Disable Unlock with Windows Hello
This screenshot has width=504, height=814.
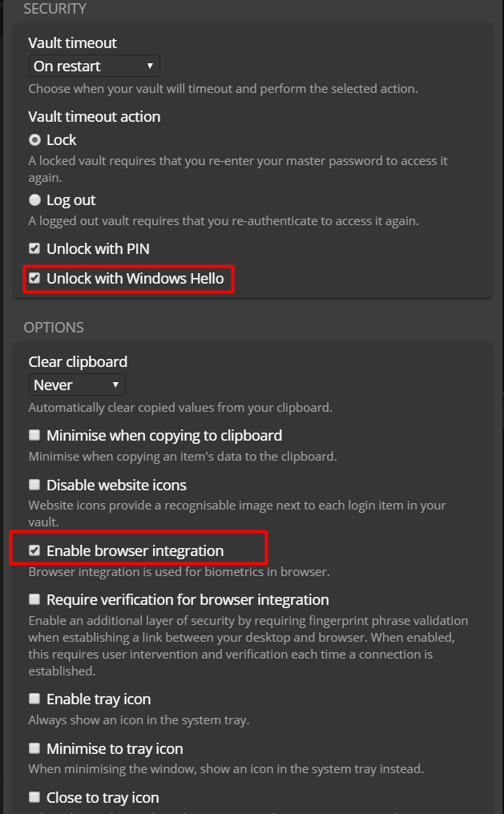(x=34, y=278)
